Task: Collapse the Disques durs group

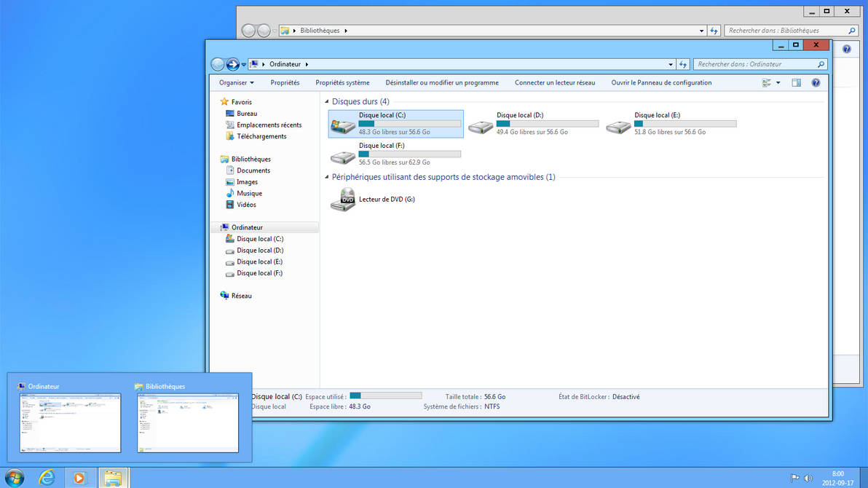Action: point(327,102)
